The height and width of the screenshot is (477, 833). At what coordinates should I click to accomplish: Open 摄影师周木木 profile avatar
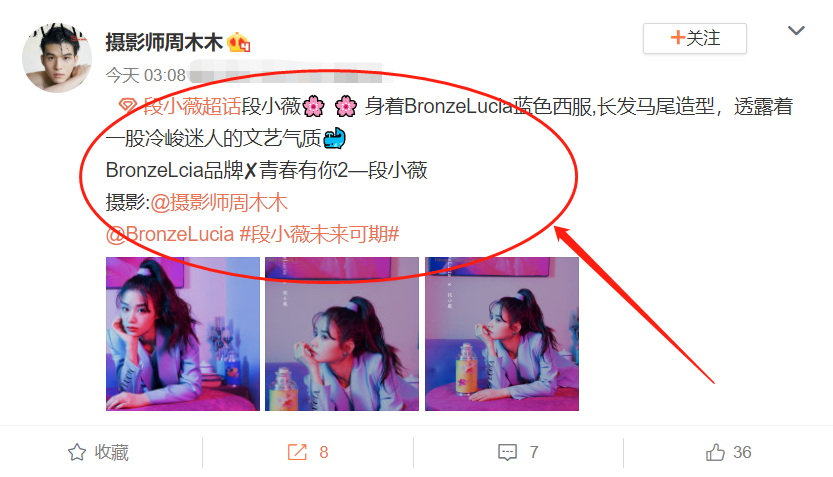[x=57, y=58]
